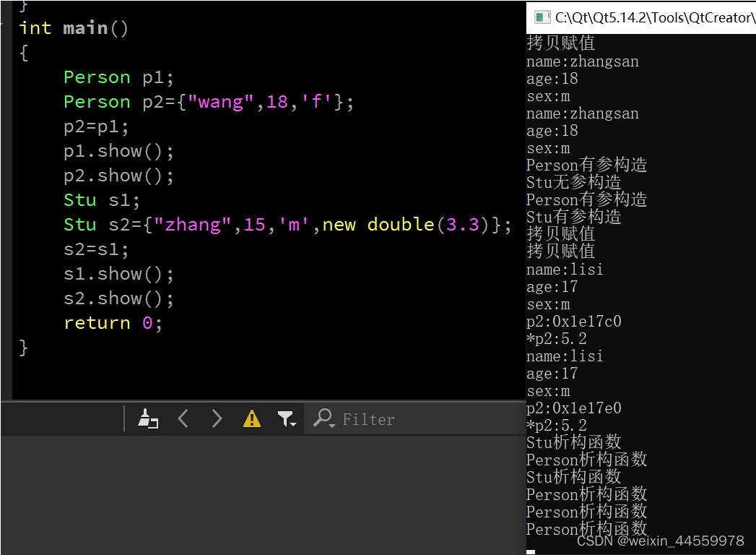This screenshot has width=756, height=555.
Task: Select the clear-output broom icon
Action: (148, 418)
